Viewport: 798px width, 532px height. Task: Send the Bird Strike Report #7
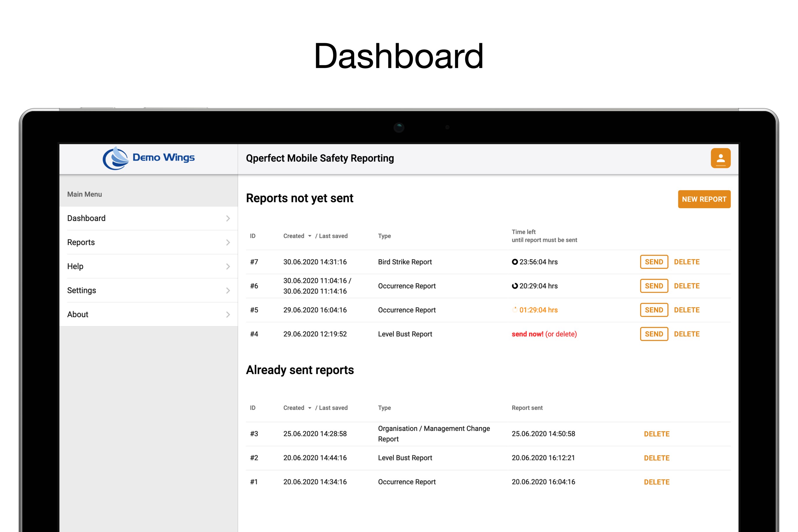tap(654, 262)
